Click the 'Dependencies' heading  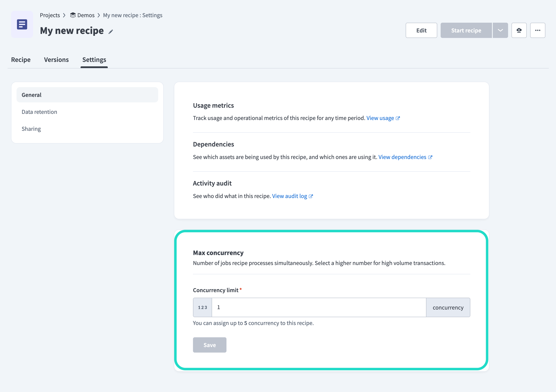tap(213, 144)
